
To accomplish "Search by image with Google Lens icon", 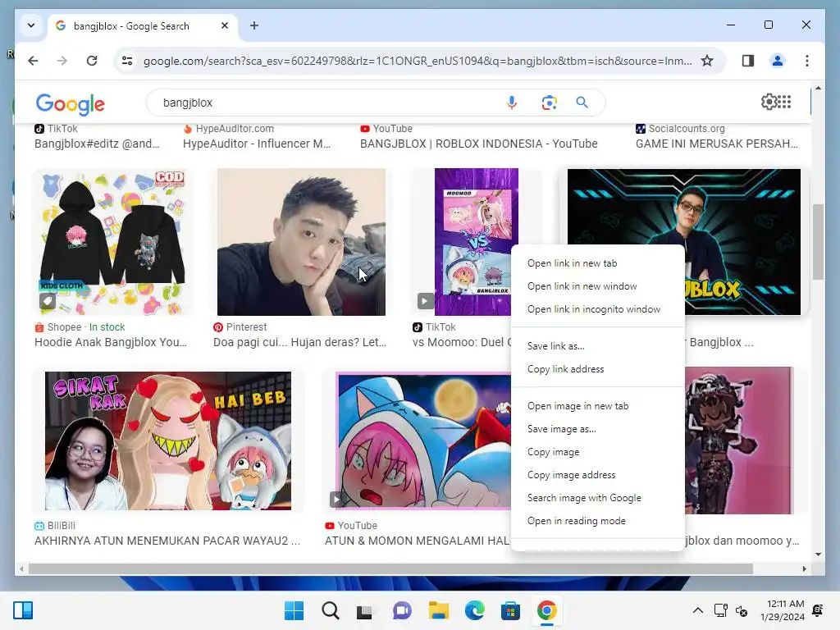I will 549,102.
